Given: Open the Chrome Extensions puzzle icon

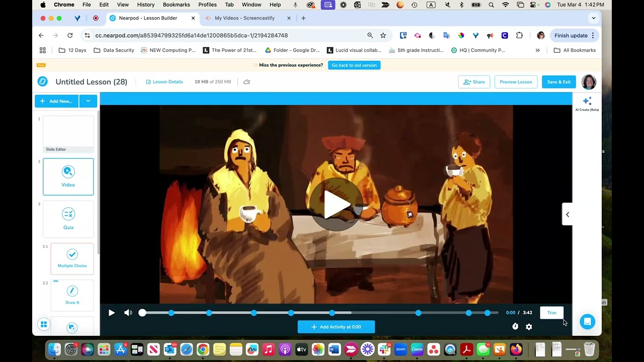Looking at the screenshot, I should (519, 35).
